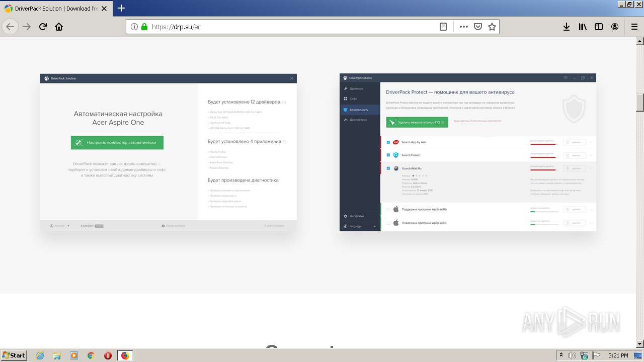Viewport: 644px width, 362px height.
Task: Toggle the Firefox sidebar
Action: pyautogui.click(x=599, y=27)
